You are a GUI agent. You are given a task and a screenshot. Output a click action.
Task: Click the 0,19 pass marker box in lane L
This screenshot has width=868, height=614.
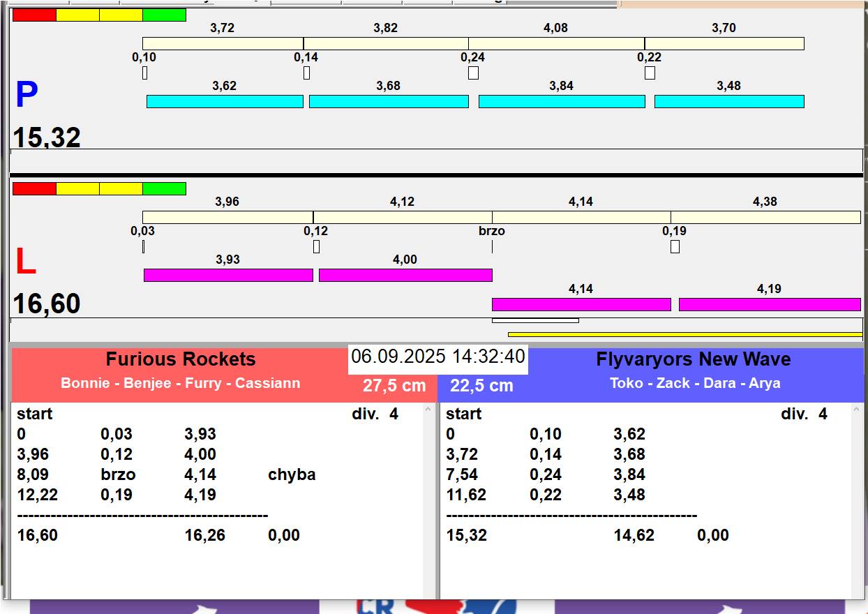click(x=675, y=247)
